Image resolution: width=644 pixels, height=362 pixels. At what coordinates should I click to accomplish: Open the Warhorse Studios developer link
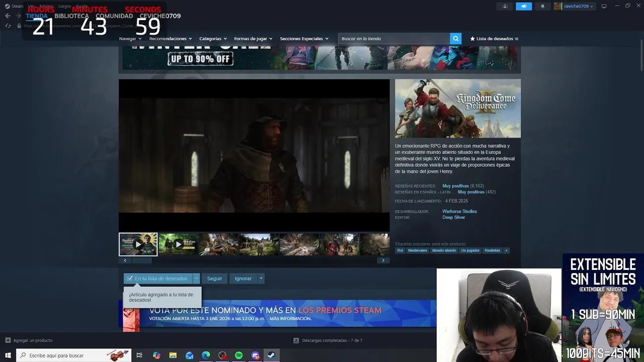[x=459, y=212]
